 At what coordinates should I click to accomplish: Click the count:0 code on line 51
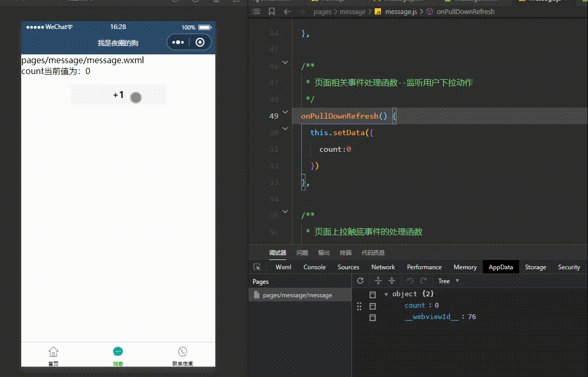tap(335, 149)
